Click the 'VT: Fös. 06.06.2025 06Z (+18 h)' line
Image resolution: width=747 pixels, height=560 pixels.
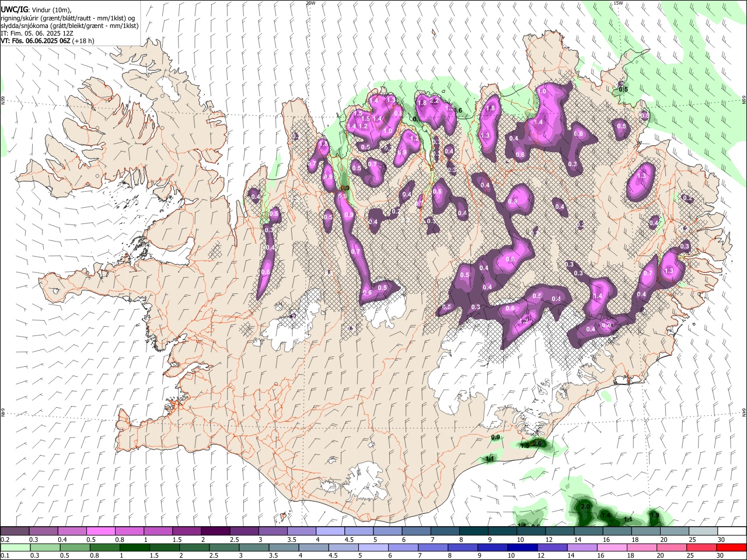tap(48, 41)
